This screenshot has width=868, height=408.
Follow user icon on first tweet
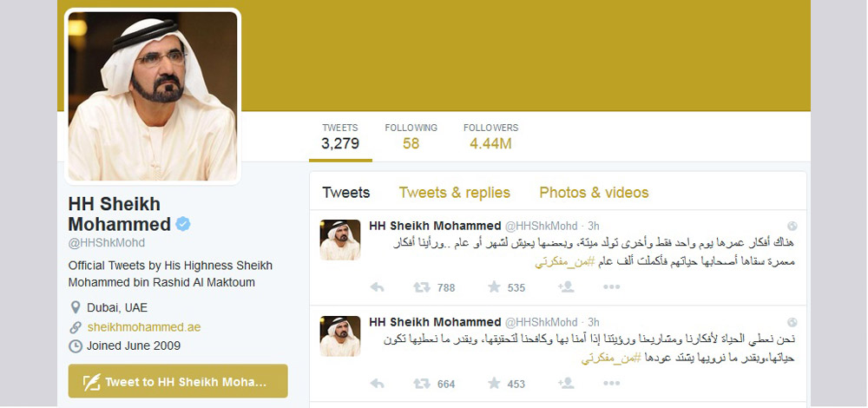(566, 286)
